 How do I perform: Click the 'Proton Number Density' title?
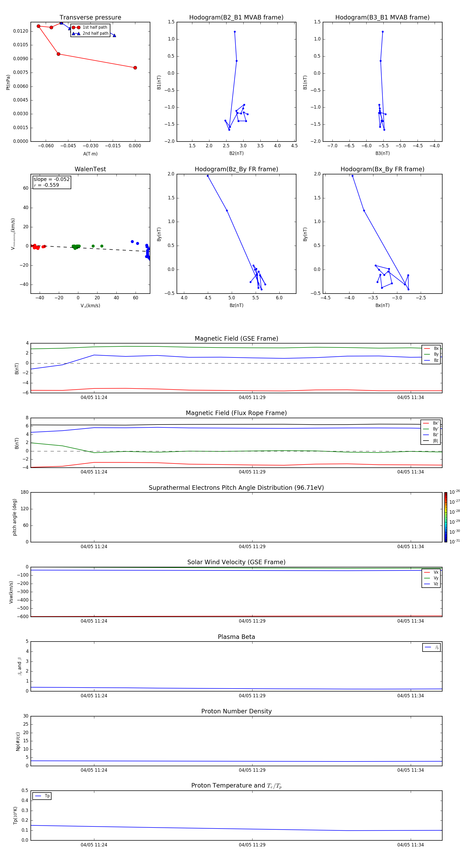(236, 711)
